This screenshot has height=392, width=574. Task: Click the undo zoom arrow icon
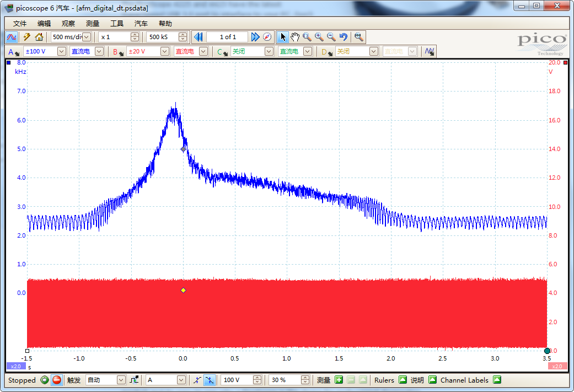(344, 37)
